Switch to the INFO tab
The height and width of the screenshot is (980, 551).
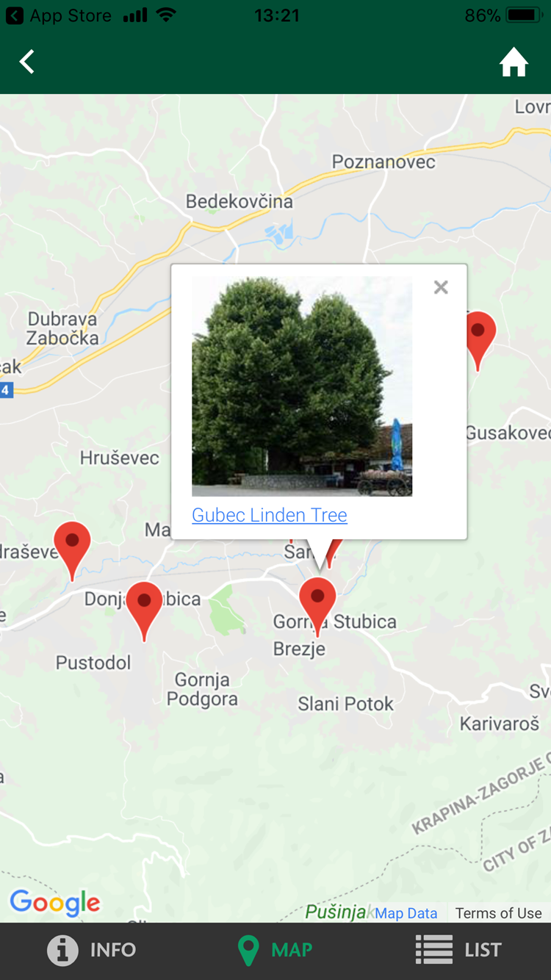pos(92,950)
